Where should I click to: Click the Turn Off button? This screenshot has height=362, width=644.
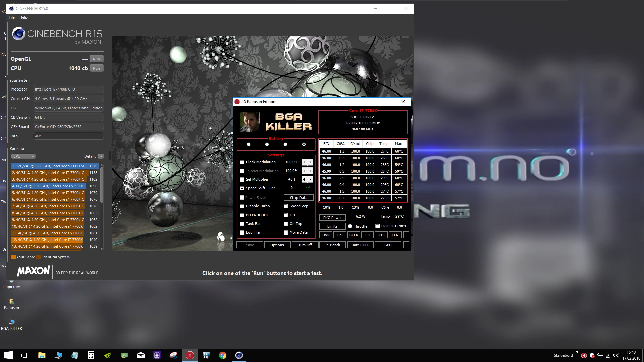305,245
